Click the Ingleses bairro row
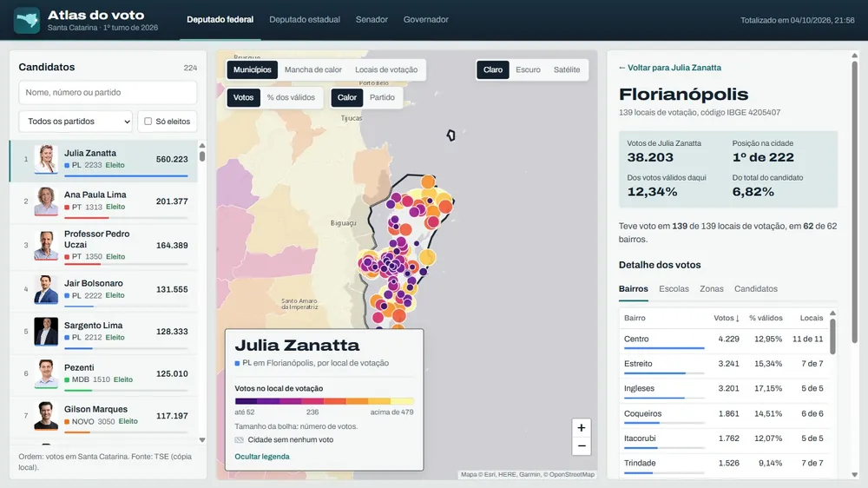The height and width of the screenshot is (488, 868). (x=724, y=390)
